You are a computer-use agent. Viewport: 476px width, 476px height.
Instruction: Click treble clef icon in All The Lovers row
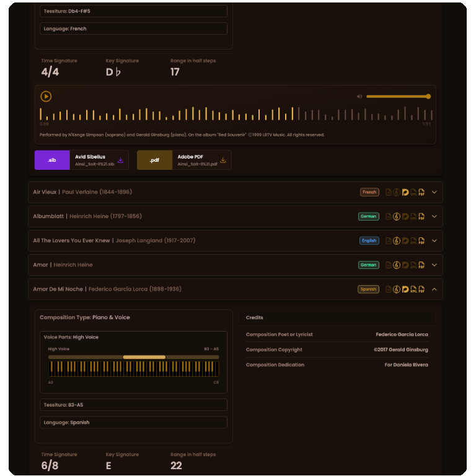pos(397,240)
